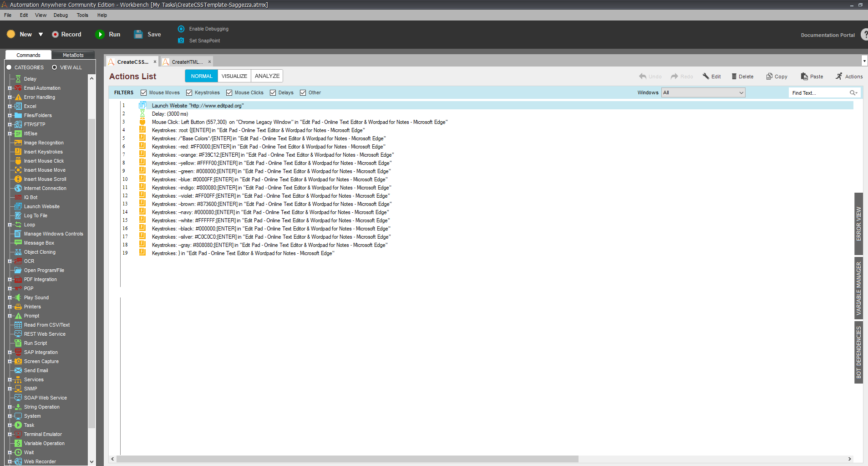Select the Error Handling warning icon
The width and height of the screenshot is (868, 466).
(18, 97)
